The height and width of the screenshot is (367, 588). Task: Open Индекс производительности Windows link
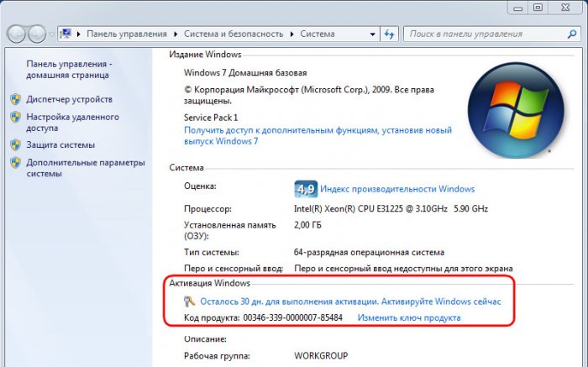point(397,189)
